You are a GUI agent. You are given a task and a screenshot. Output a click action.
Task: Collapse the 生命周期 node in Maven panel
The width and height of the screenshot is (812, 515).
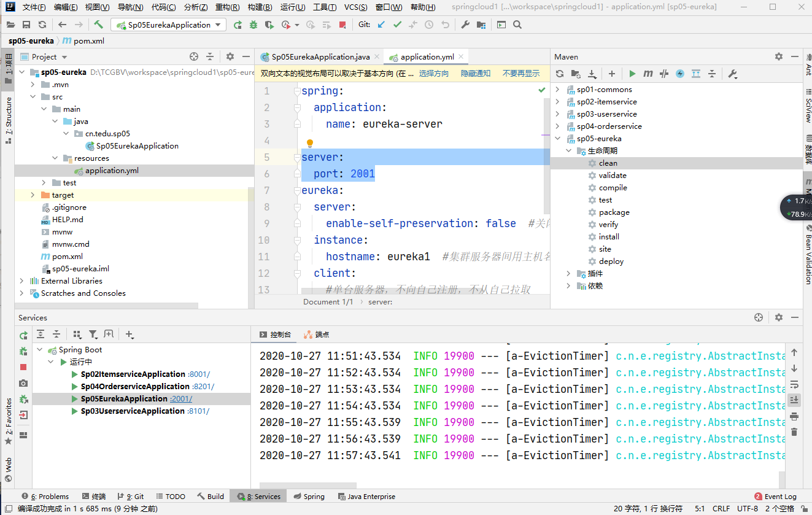(568, 150)
